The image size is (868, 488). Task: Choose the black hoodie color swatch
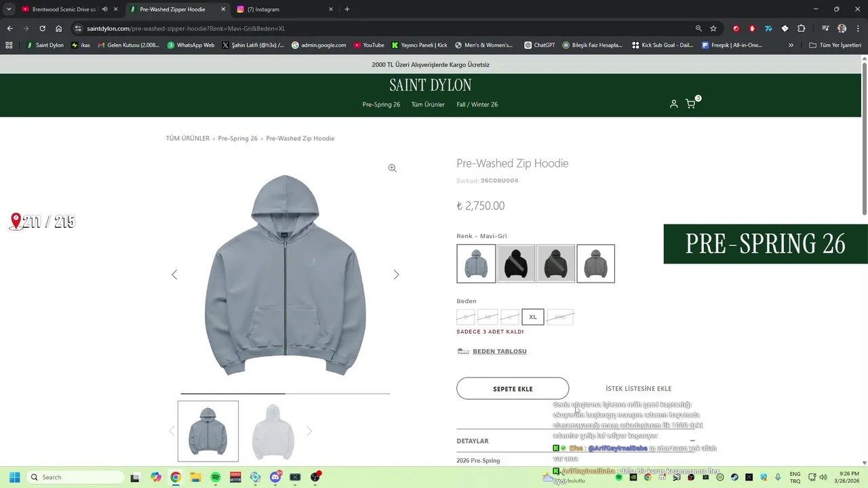516,264
